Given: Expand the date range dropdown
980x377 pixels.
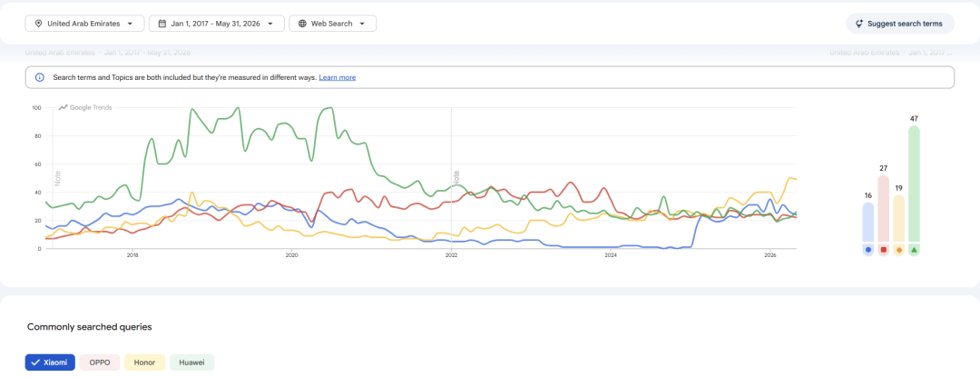Looking at the screenshot, I should click(217, 24).
